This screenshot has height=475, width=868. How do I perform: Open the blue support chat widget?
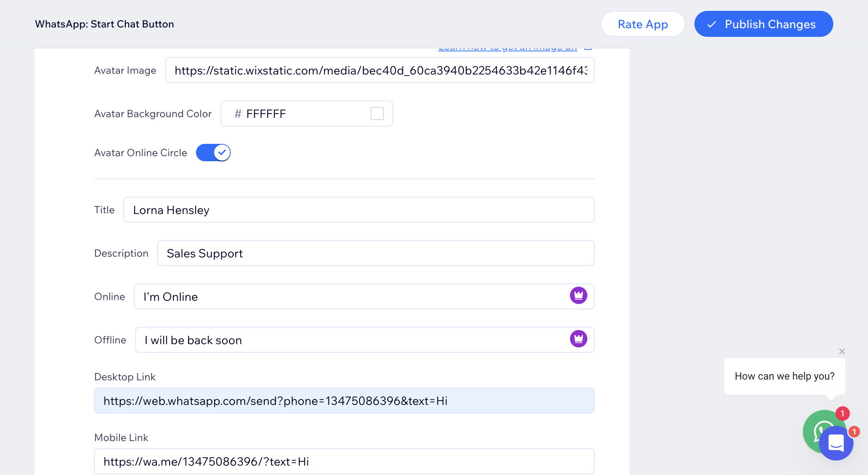[836, 443]
